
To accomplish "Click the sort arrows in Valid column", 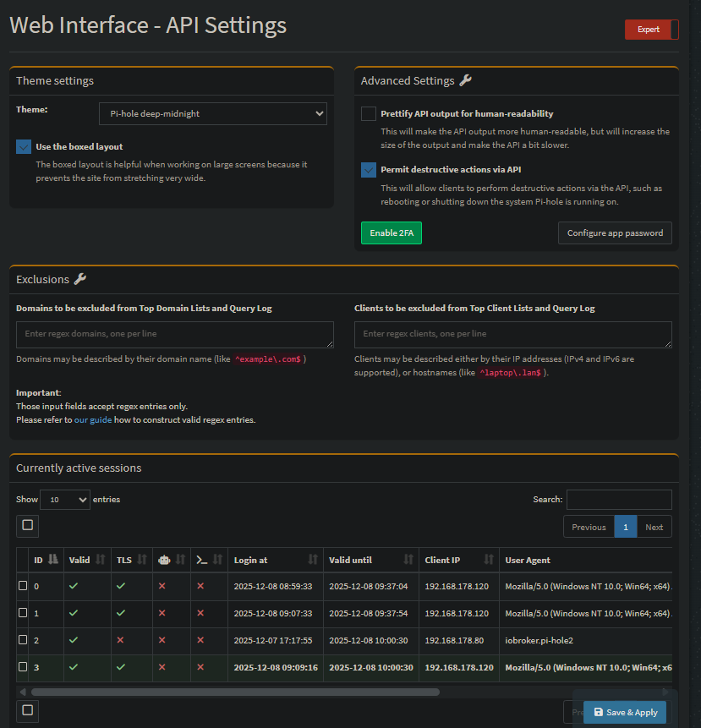I will click(101, 560).
